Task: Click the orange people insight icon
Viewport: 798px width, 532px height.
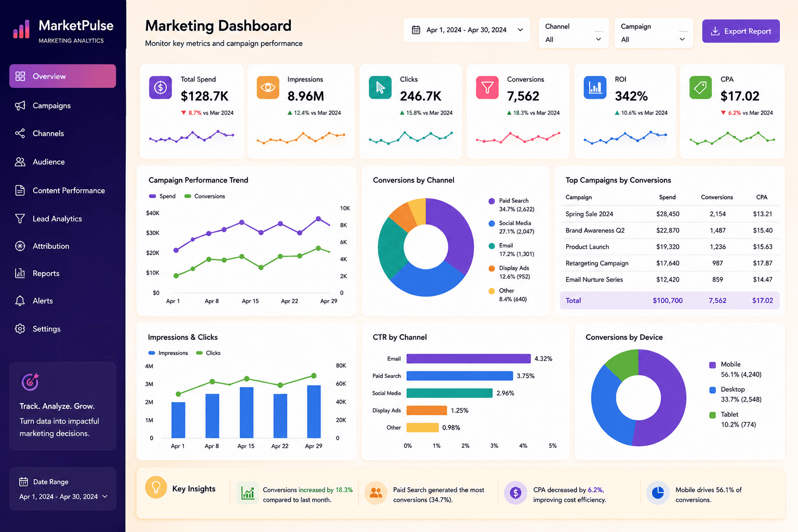Action: 376,493
